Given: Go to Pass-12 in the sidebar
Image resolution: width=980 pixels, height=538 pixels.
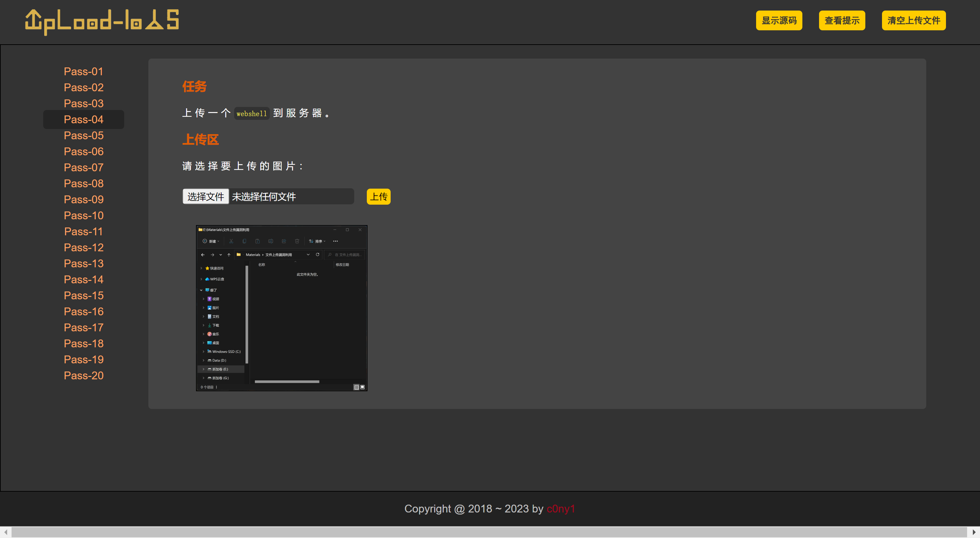Looking at the screenshot, I should pos(84,248).
